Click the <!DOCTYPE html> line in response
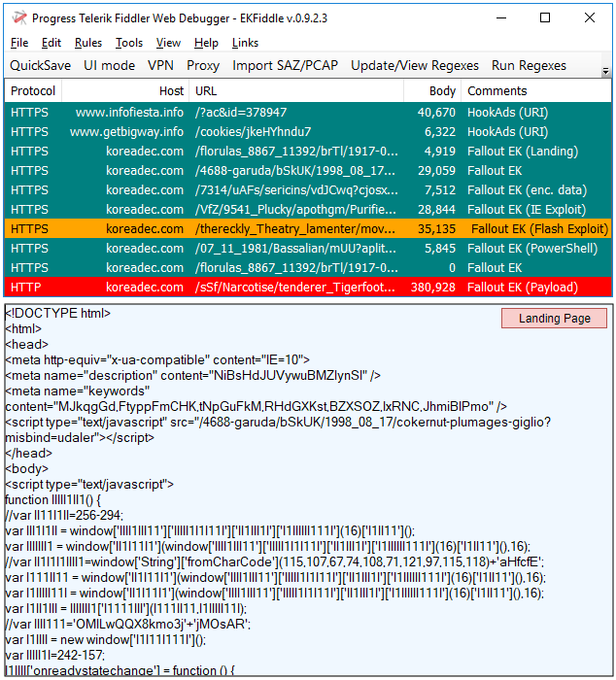The height and width of the screenshot is (680, 616). (58, 313)
